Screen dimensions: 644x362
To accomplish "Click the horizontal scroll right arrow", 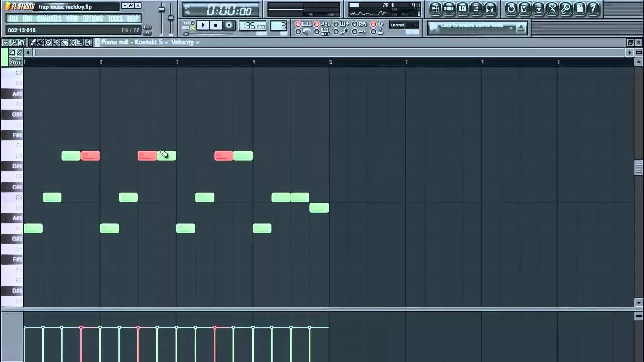I will pyautogui.click(x=629, y=52).
